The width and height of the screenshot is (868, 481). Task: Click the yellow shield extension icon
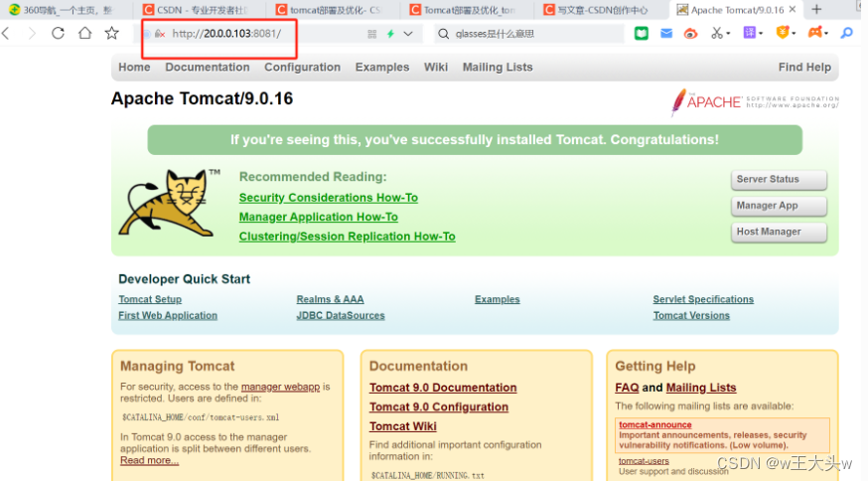tap(783, 33)
